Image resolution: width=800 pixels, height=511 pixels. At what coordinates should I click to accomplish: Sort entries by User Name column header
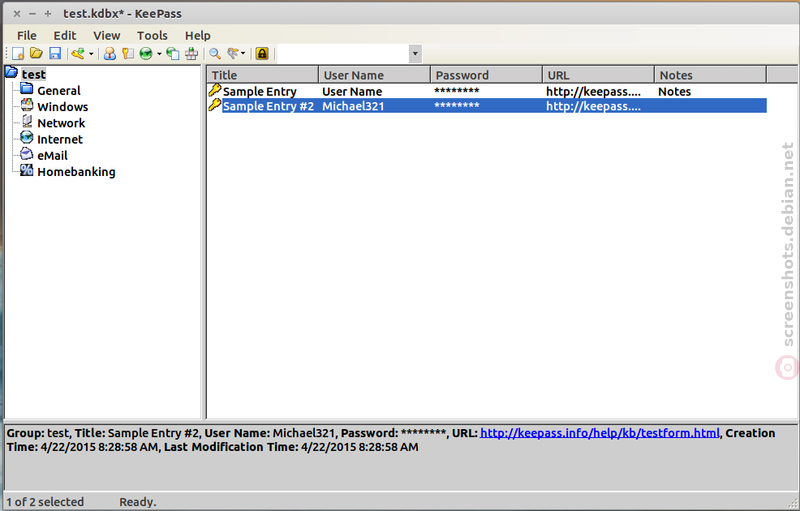(374, 75)
